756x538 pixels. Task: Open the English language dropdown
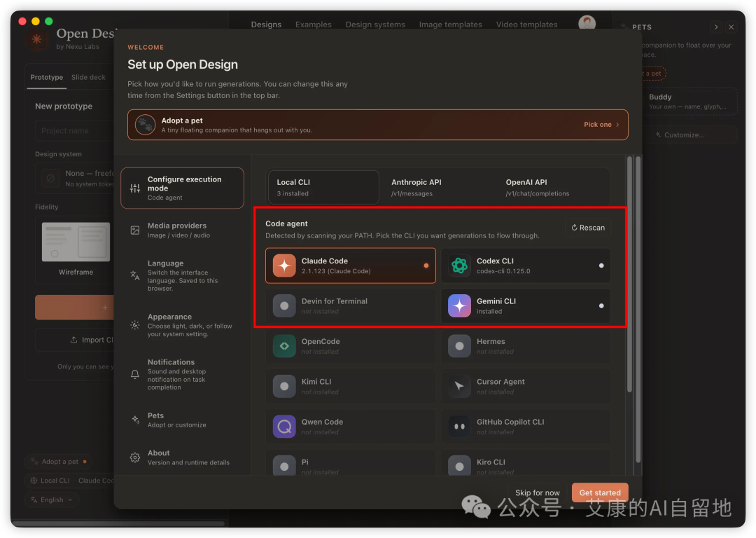click(52, 500)
